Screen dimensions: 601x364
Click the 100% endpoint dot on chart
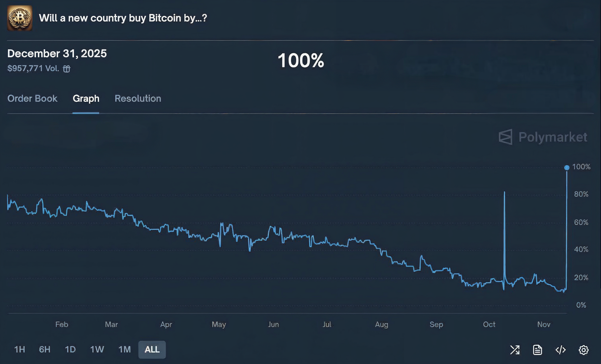pyautogui.click(x=567, y=168)
